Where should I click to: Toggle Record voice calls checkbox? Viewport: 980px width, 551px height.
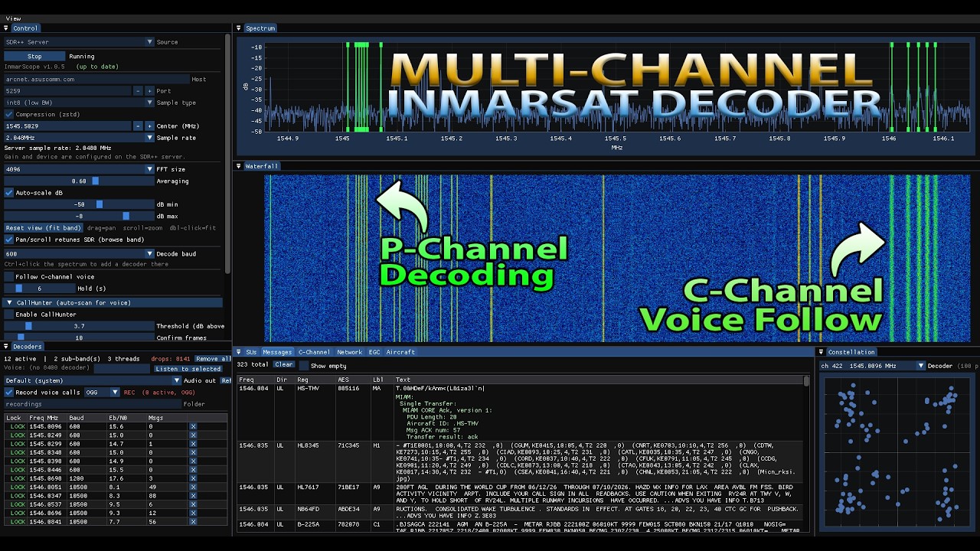click(9, 393)
